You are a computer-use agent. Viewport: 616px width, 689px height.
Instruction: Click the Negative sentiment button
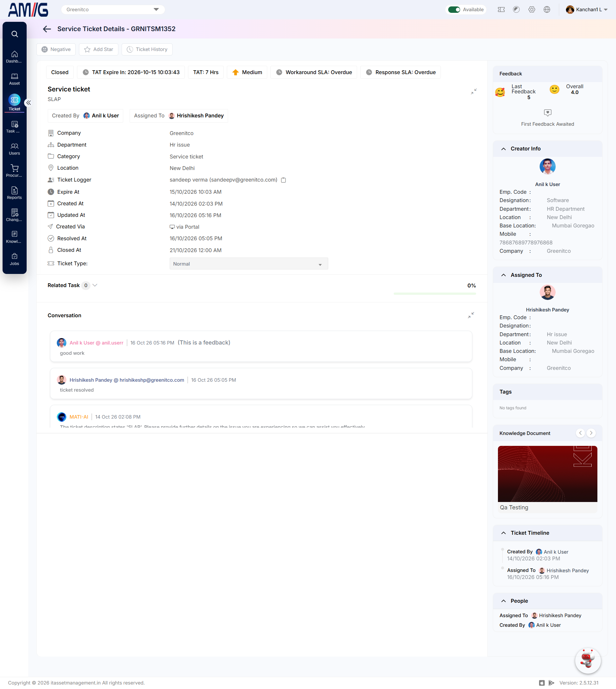(56, 49)
